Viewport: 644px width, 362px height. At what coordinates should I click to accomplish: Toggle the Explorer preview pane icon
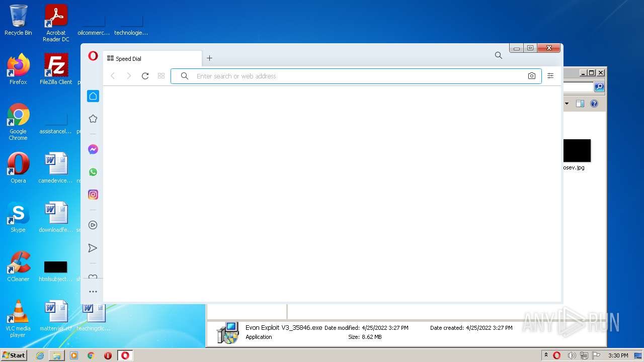point(580,104)
